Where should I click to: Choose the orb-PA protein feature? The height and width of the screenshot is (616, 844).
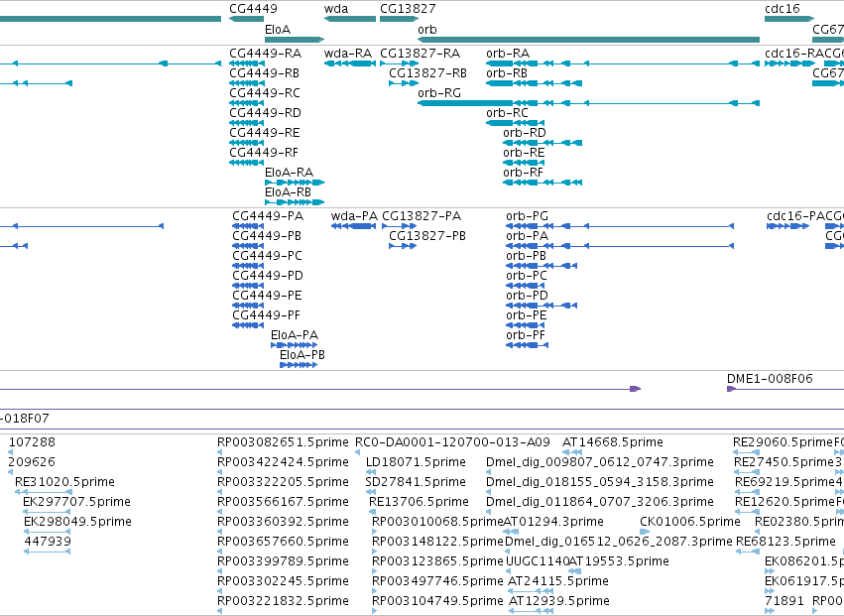point(620,246)
